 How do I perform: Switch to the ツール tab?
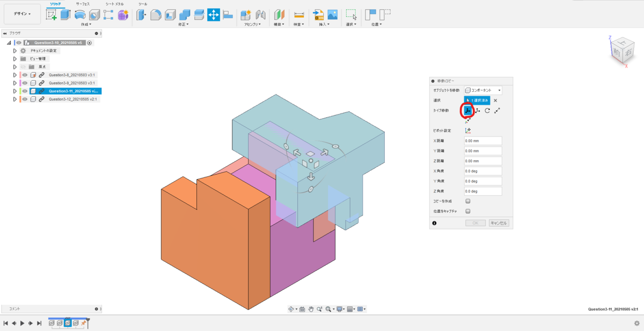(143, 4)
